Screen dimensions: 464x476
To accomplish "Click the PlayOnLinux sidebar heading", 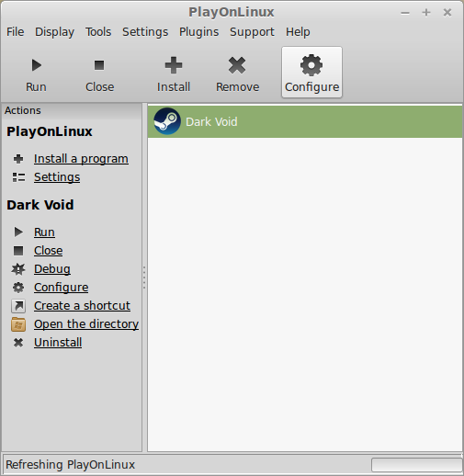I will pos(50,131).
